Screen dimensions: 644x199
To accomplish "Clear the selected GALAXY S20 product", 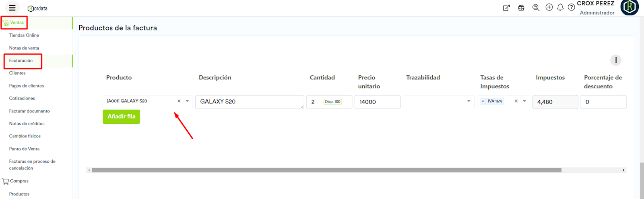I will click(x=179, y=101).
